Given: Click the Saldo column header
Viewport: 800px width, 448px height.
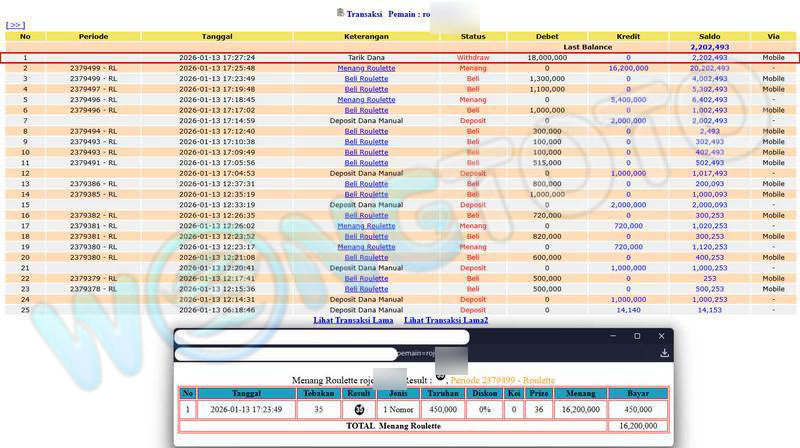Looking at the screenshot, I should pyautogui.click(x=709, y=36).
